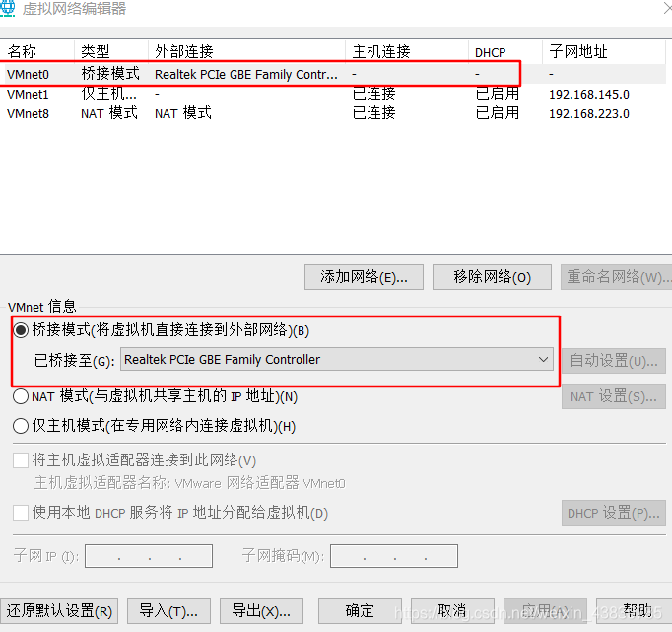Click 自动设置(U) button
This screenshot has width=672, height=632.
pyautogui.click(x=614, y=361)
